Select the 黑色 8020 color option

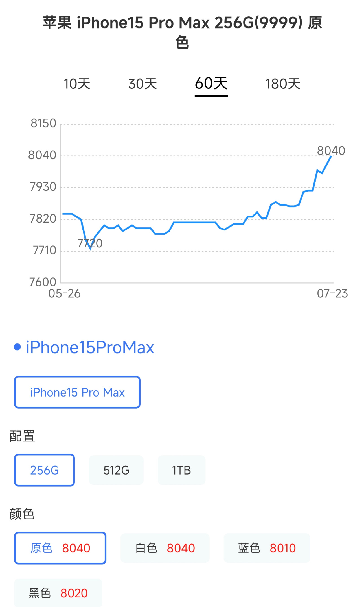pos(58,593)
